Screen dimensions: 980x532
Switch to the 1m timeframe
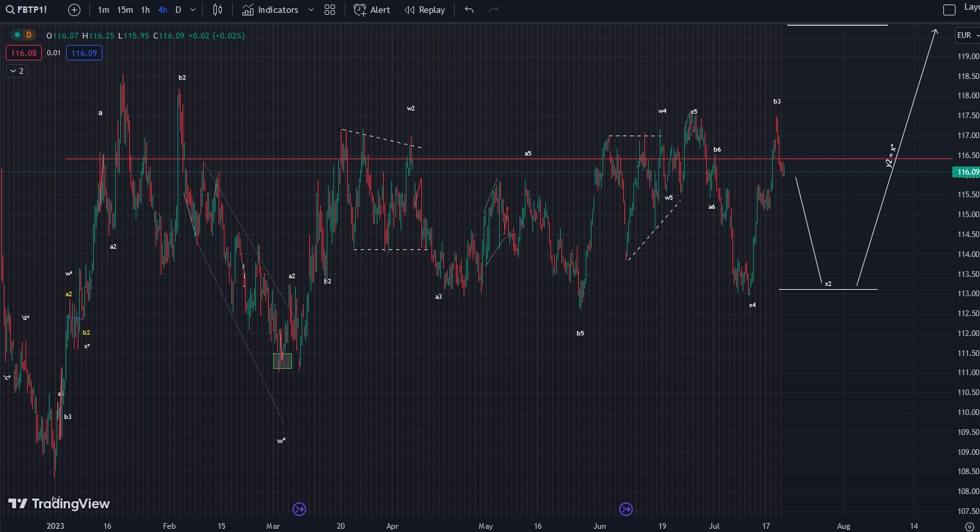pyautogui.click(x=104, y=10)
